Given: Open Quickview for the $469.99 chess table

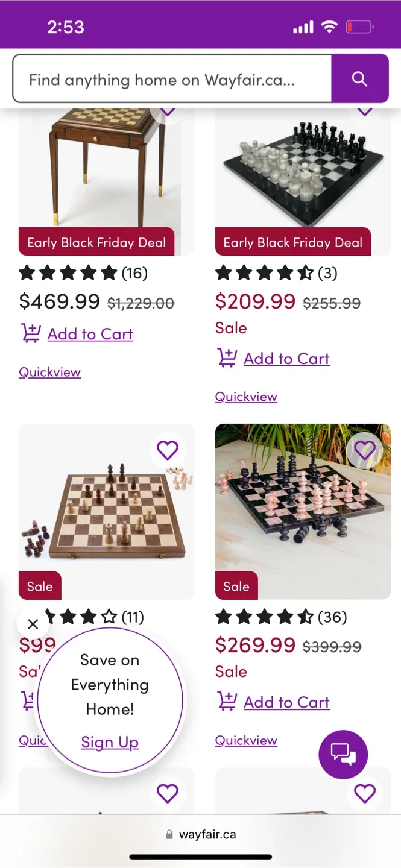Looking at the screenshot, I should (x=49, y=371).
